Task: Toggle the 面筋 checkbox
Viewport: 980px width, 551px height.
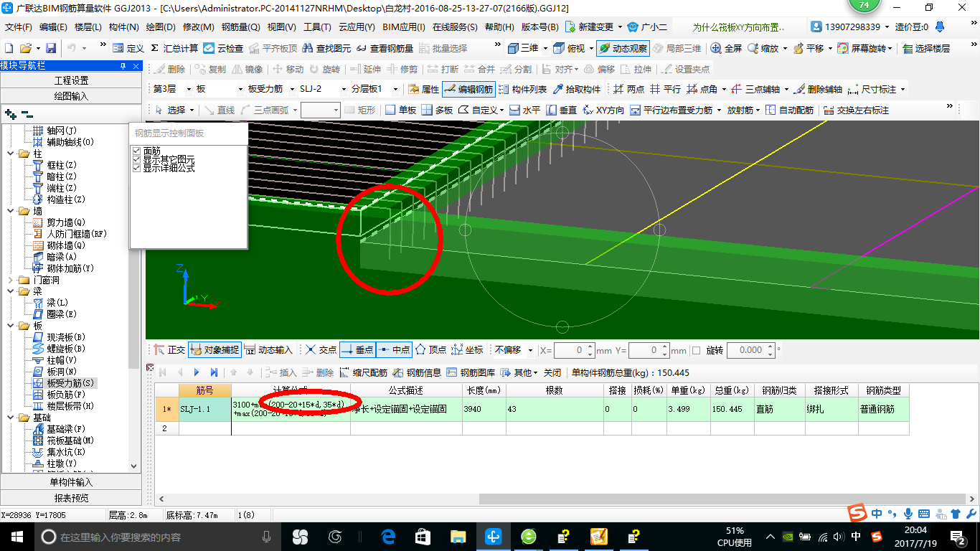Action: pyautogui.click(x=136, y=151)
